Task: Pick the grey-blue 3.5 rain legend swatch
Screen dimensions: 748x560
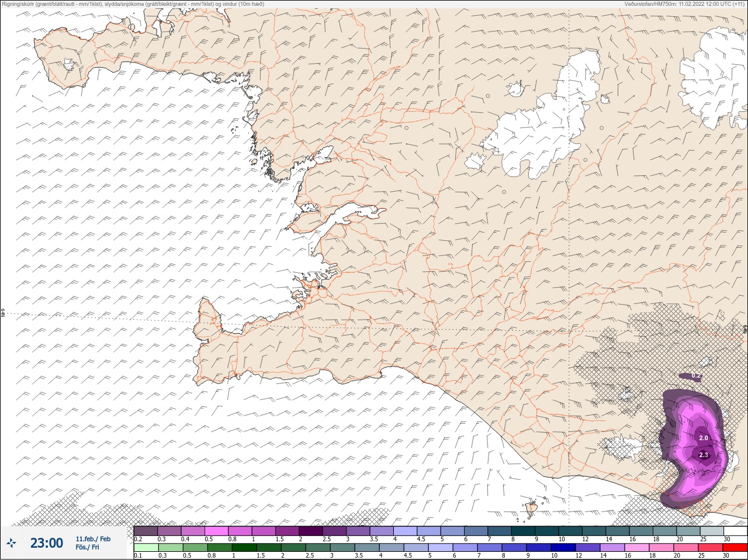Action: click(366, 548)
